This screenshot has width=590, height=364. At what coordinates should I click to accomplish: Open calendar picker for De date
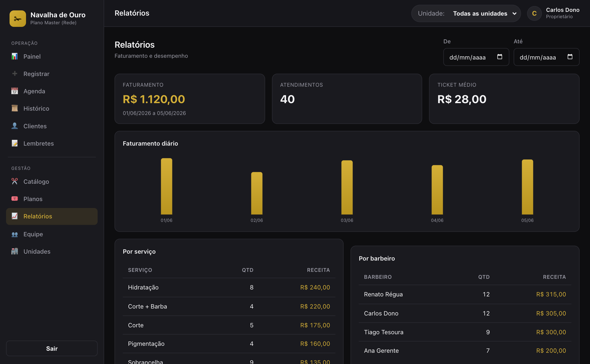point(499,57)
